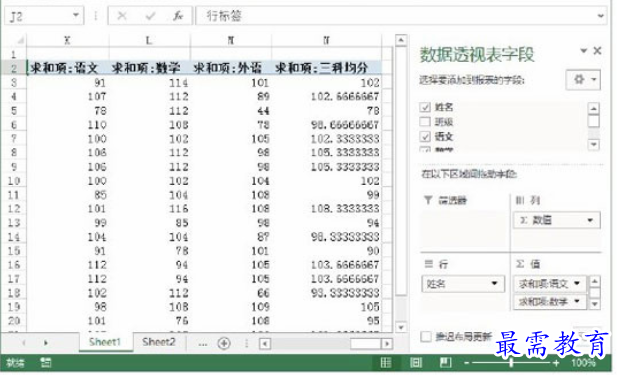
Task: Toggle the 班级 field checkbox
Action: pos(425,122)
